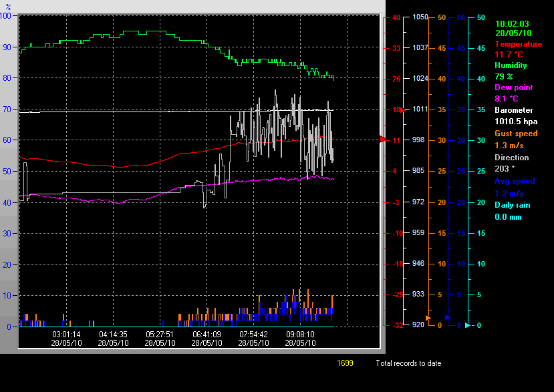Viewport: 554px width, 392px height.
Task: Click the % unit label above humidity axis
Action: (x=9, y=7)
